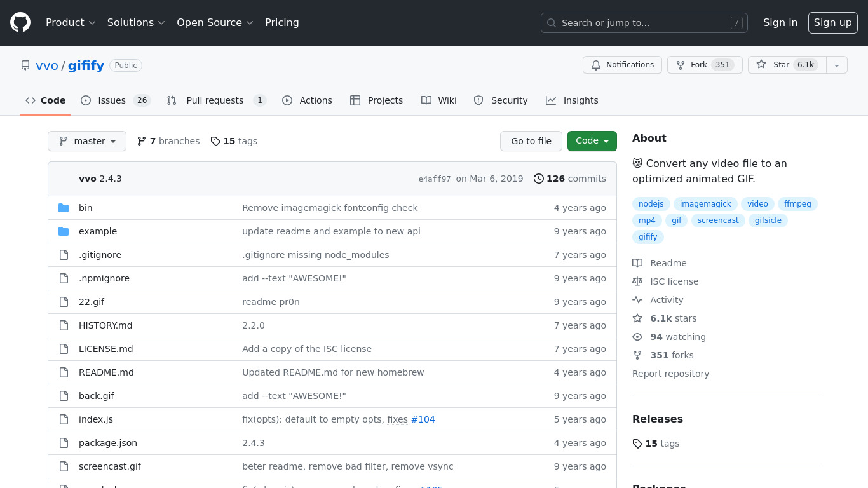
Task: Select the screencast topic tag
Action: (x=718, y=220)
